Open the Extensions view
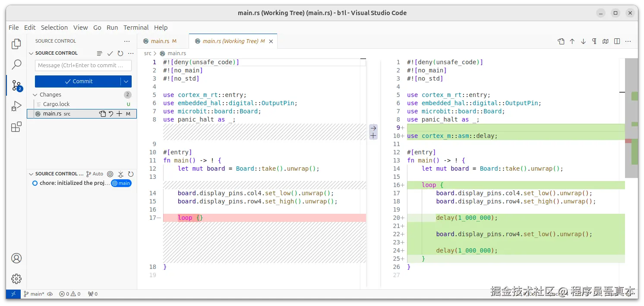 [16, 127]
